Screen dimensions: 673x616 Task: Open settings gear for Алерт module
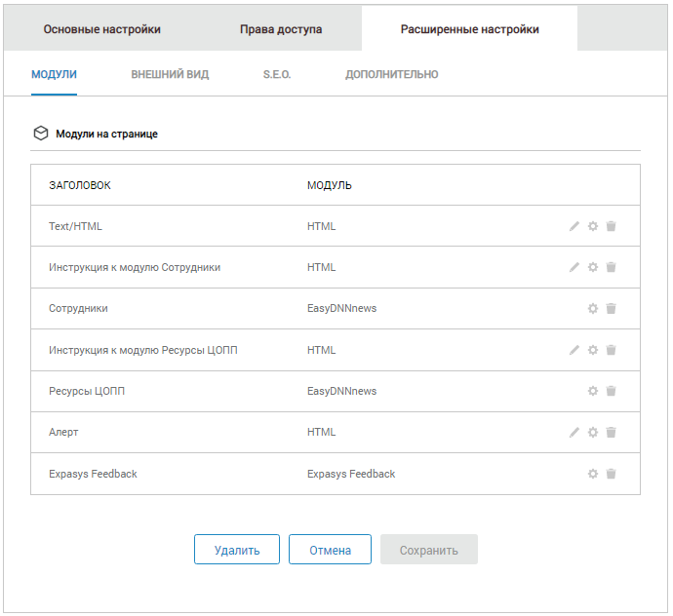tap(592, 432)
